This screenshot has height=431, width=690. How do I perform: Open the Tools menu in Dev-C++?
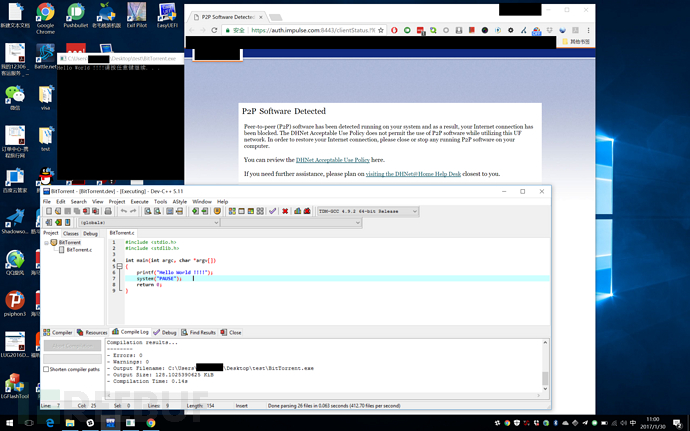160,202
